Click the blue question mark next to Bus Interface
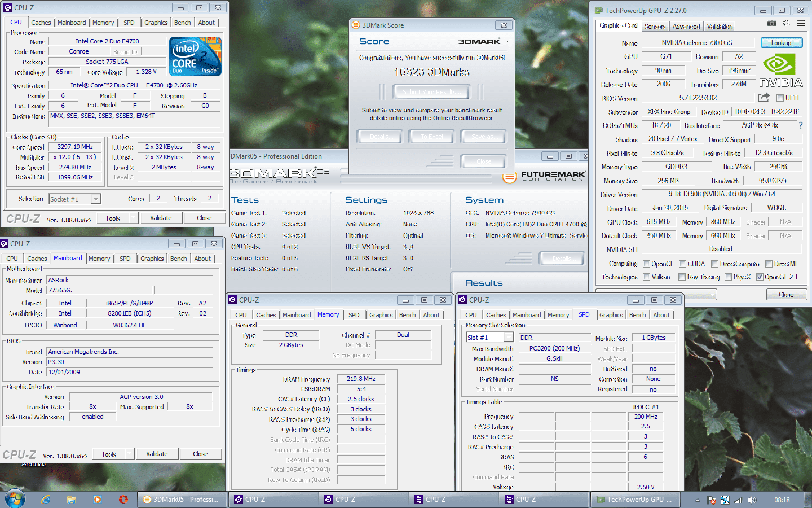812x508 pixels. pyautogui.click(x=800, y=125)
